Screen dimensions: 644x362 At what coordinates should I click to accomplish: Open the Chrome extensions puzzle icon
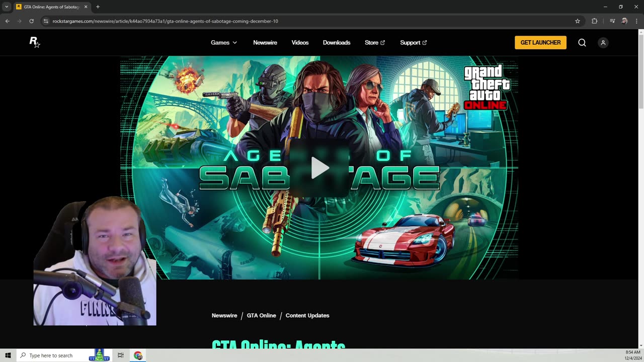click(595, 21)
